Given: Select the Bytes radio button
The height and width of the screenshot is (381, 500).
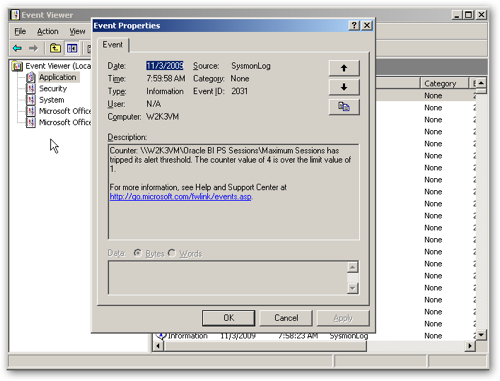Looking at the screenshot, I should 138,253.
